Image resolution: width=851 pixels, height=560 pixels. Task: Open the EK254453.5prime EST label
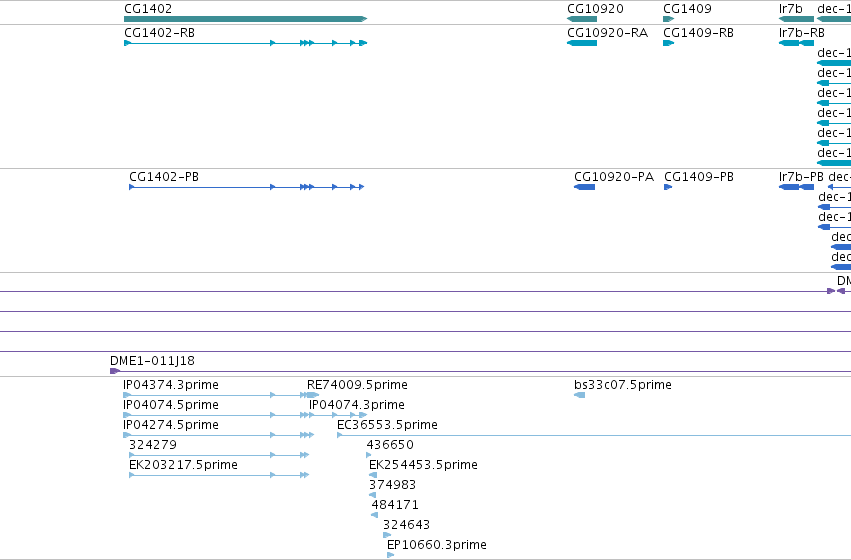(x=423, y=465)
